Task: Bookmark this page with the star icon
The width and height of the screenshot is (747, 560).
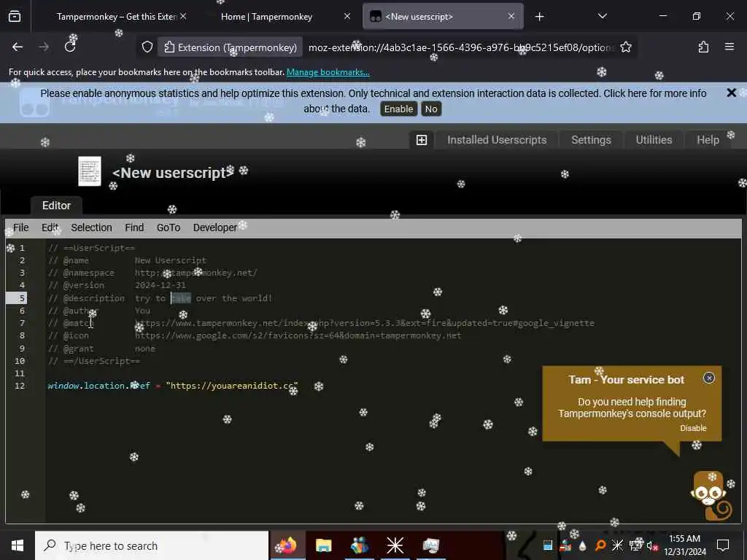Action: (626, 47)
